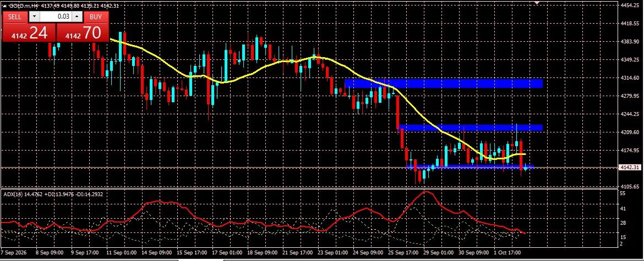
Task: Click the GOLD.m,H4 chart title text
Action: [25, 6]
